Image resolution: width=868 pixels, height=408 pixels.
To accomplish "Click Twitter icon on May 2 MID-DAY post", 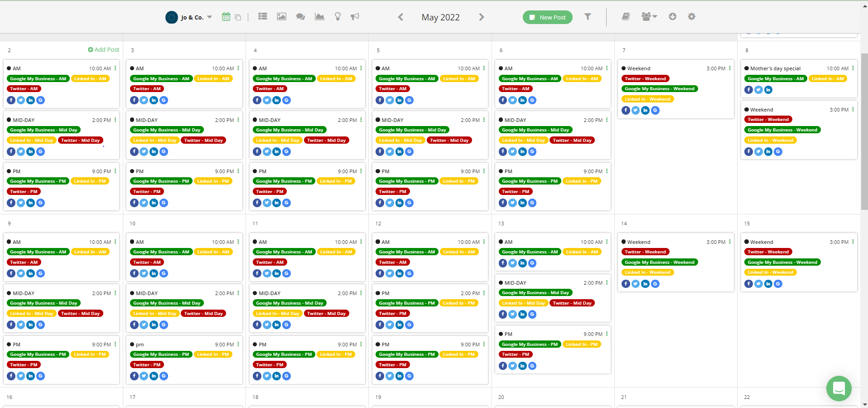I will click(21, 151).
